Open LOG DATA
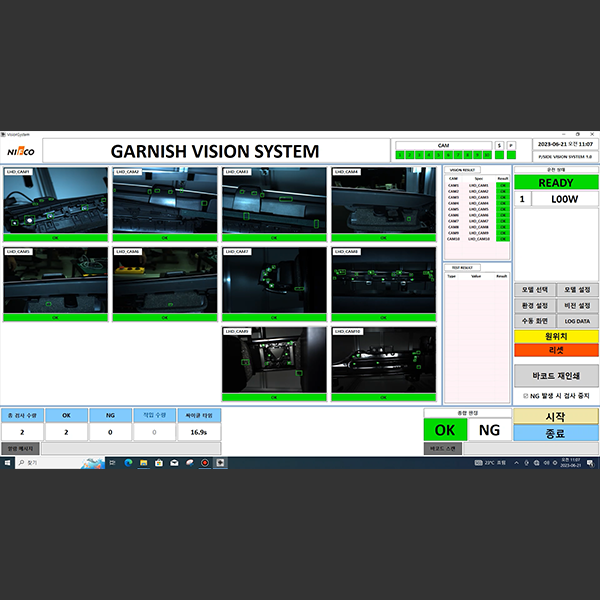 pyautogui.click(x=577, y=321)
